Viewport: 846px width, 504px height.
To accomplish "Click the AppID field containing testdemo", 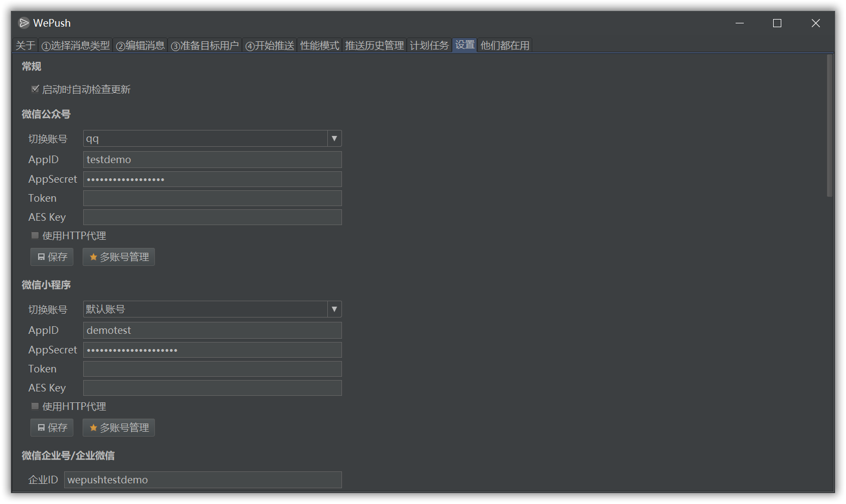I will (x=212, y=160).
